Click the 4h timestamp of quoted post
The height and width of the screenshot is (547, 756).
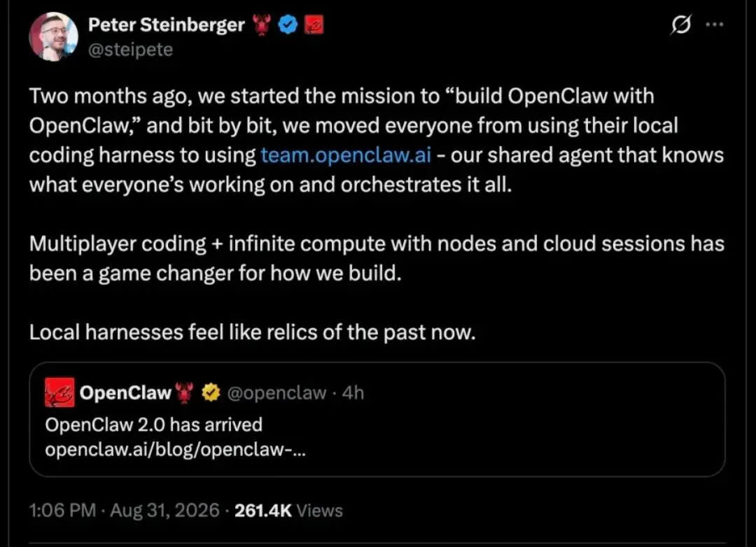(353, 393)
